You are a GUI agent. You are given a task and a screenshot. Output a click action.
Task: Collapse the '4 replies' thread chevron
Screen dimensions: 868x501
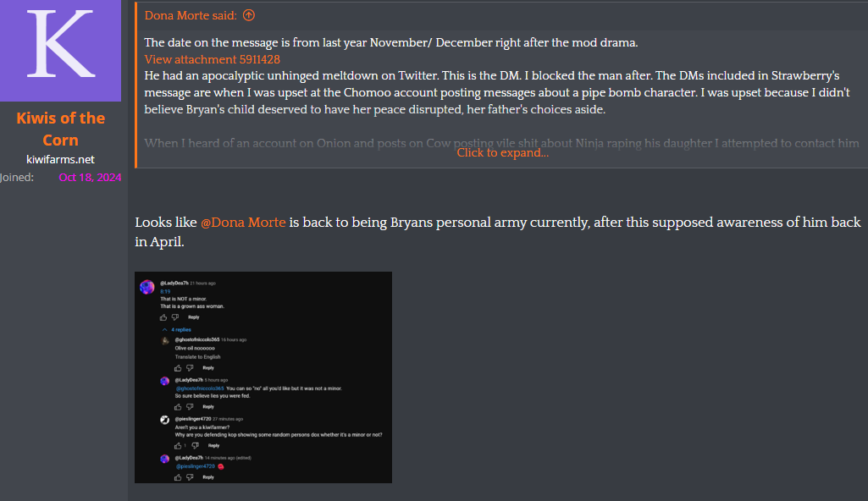pyautogui.click(x=164, y=329)
